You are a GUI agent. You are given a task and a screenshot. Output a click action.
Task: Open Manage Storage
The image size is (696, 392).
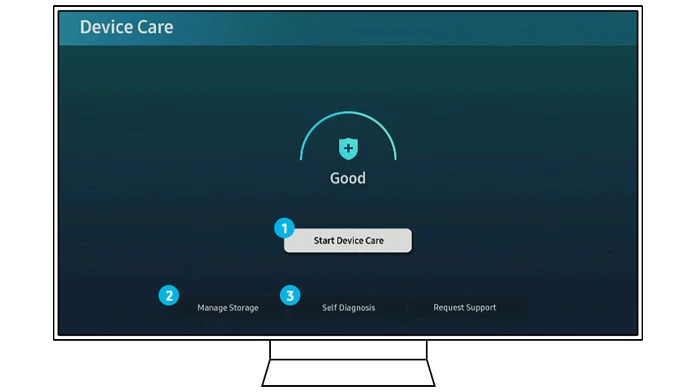(228, 308)
